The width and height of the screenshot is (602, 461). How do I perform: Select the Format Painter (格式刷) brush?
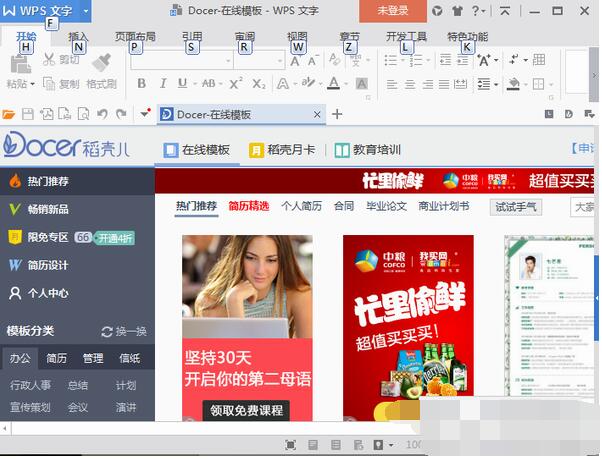tap(101, 63)
